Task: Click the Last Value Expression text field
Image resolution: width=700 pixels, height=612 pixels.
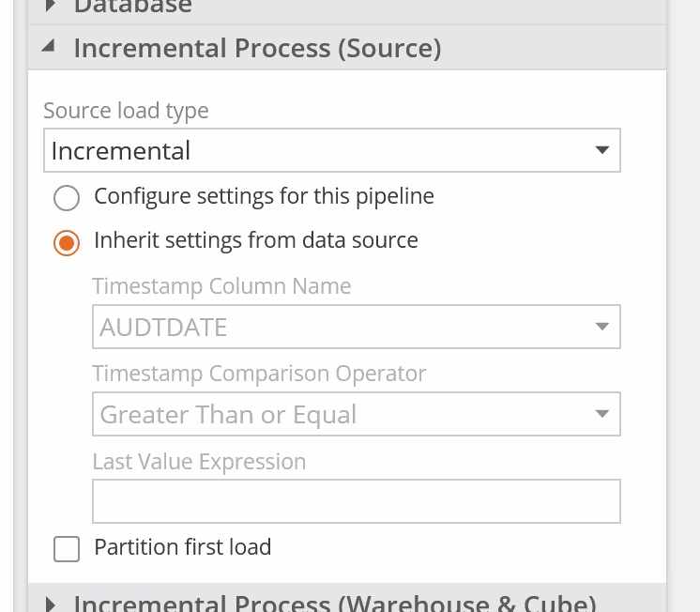Action: click(356, 501)
